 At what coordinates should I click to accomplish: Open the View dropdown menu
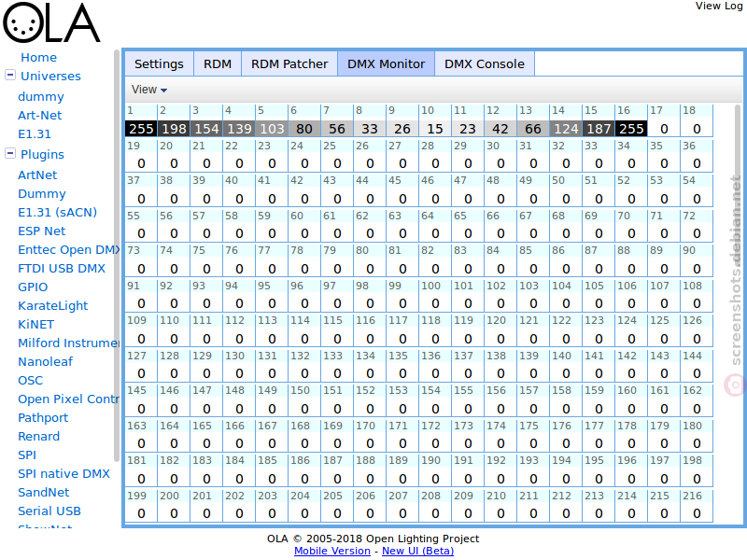(x=149, y=90)
